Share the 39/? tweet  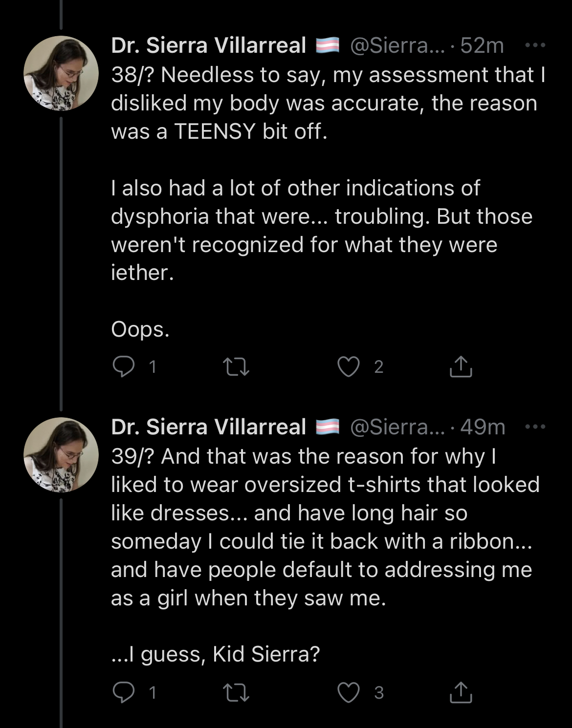pos(461,692)
